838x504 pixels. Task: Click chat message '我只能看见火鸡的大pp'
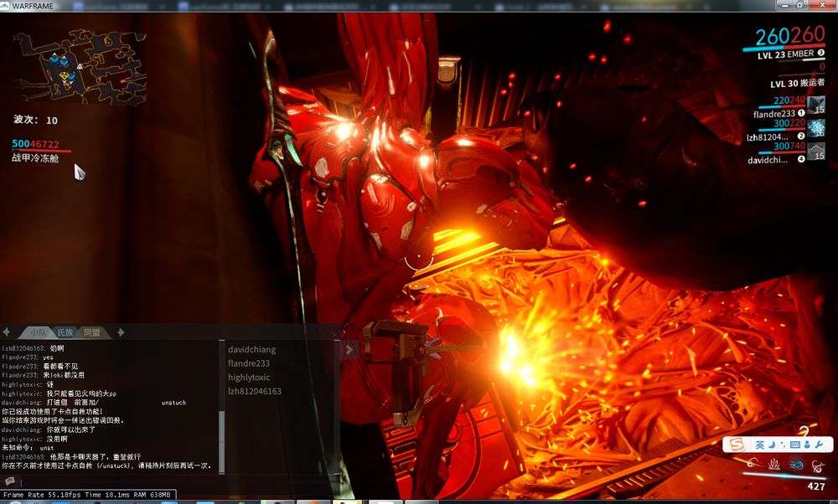tap(81, 393)
